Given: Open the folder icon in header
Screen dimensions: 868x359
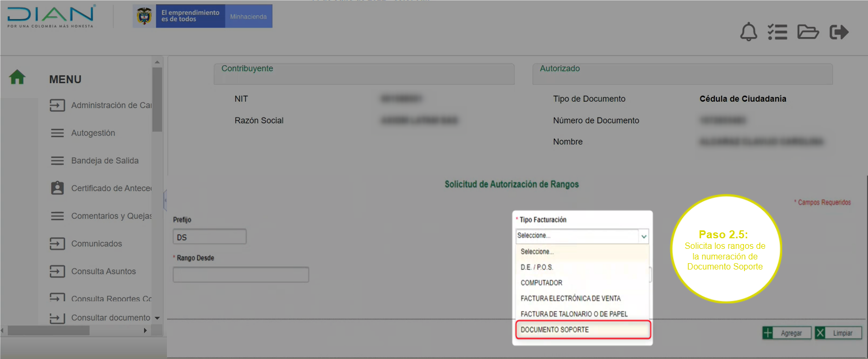Looking at the screenshot, I should (x=808, y=32).
